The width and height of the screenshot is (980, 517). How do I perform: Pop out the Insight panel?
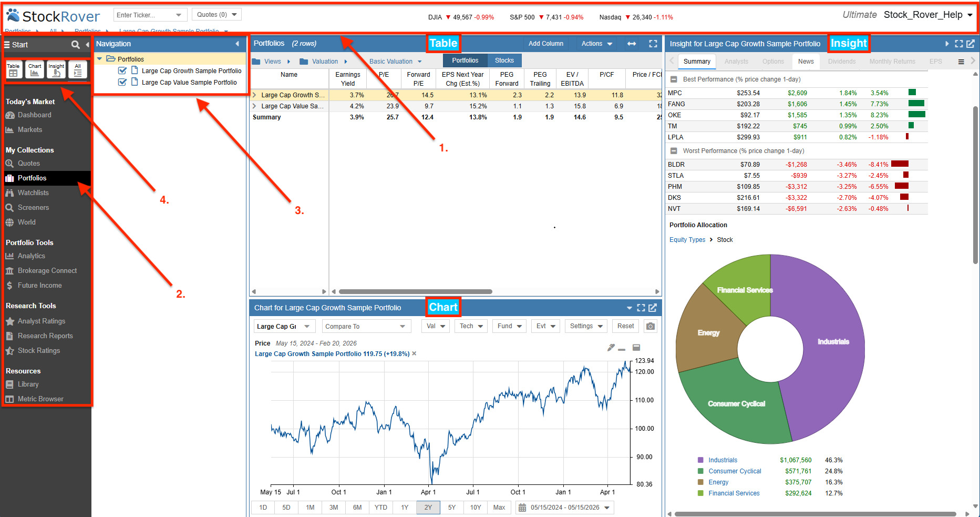971,44
